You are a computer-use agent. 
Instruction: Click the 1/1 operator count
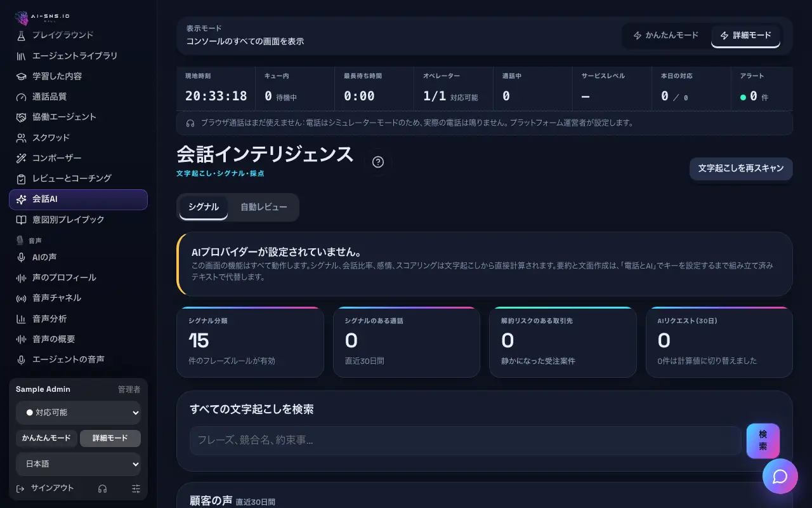tap(435, 96)
